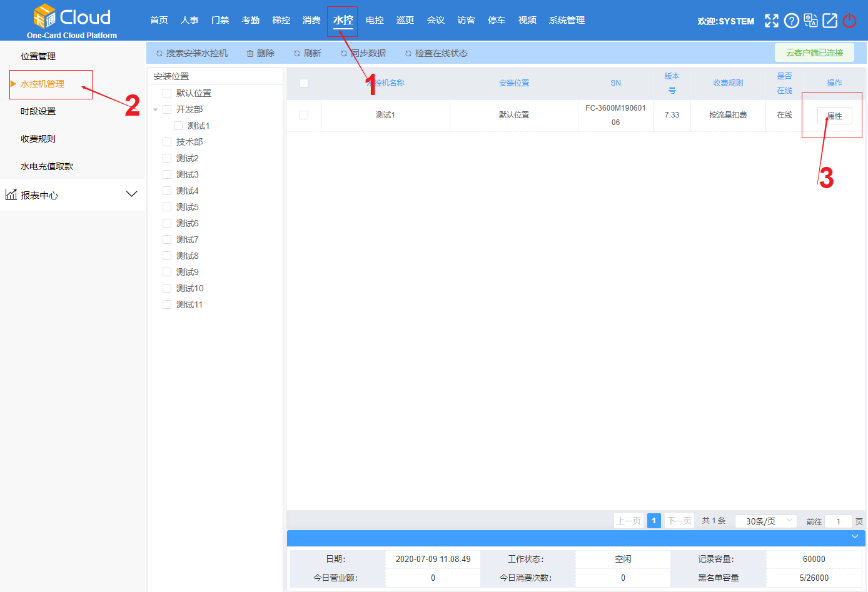Collapse the 开发部 tree node

[156, 109]
